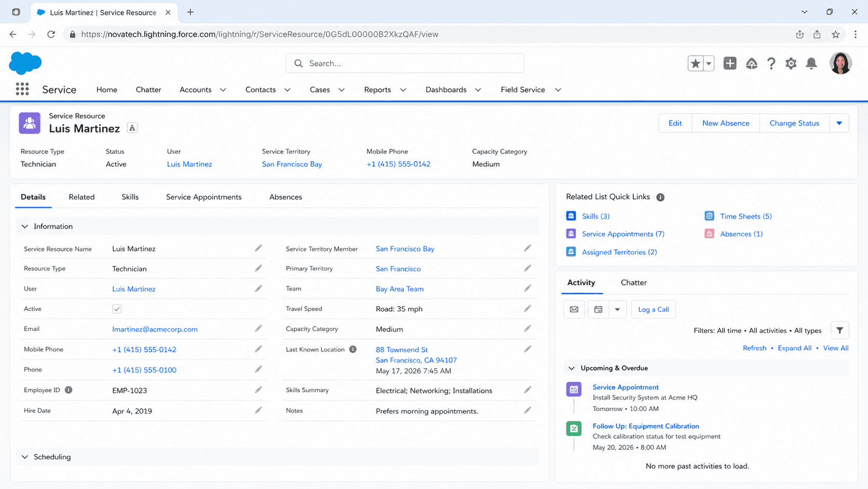The height and width of the screenshot is (489, 868).
Task: Open the user profile avatar
Action: [x=840, y=63]
